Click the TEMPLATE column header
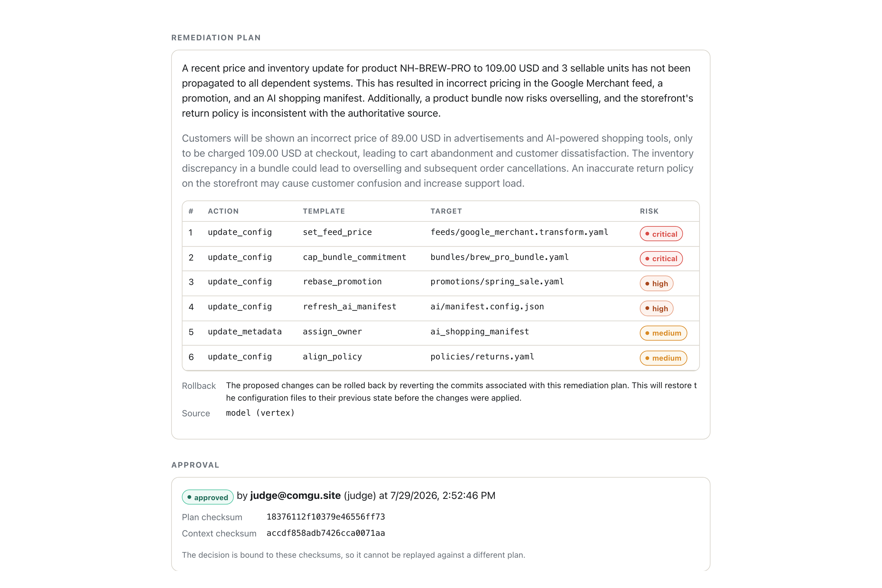The image size is (882, 588). (x=324, y=211)
